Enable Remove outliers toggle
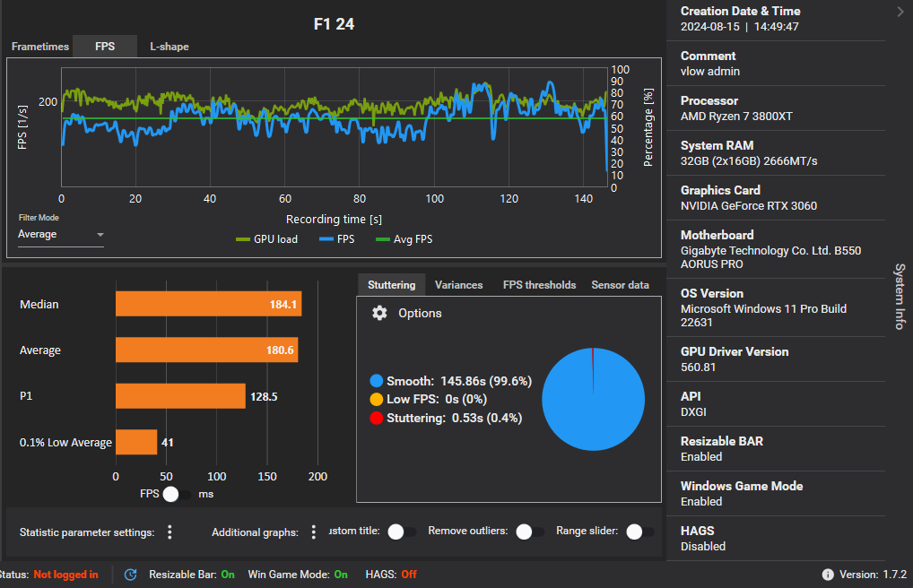 point(530,532)
